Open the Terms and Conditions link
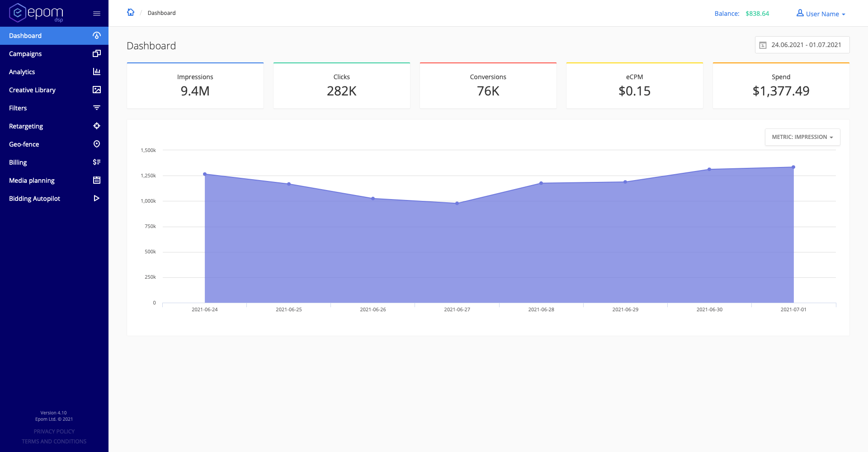 (x=54, y=442)
